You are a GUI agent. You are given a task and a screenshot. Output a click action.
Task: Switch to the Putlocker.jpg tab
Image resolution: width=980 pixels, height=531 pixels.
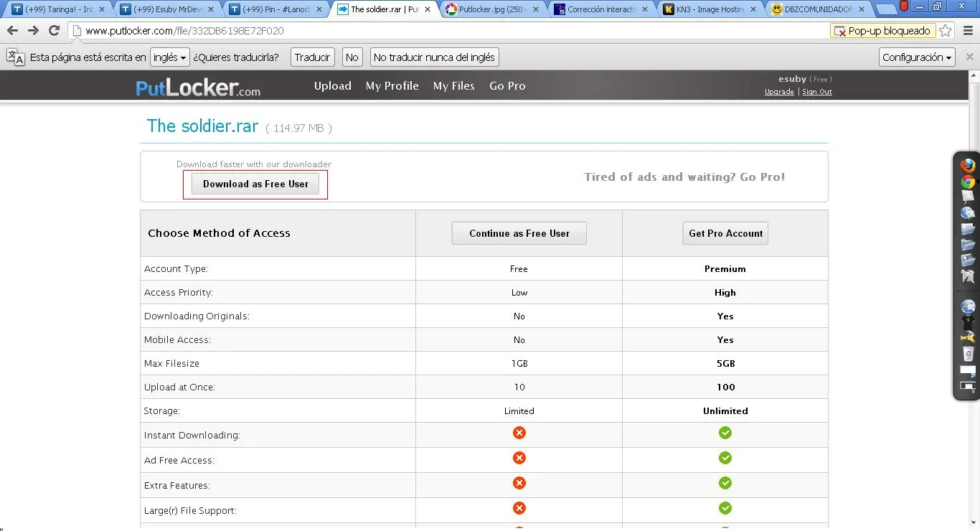(x=492, y=9)
